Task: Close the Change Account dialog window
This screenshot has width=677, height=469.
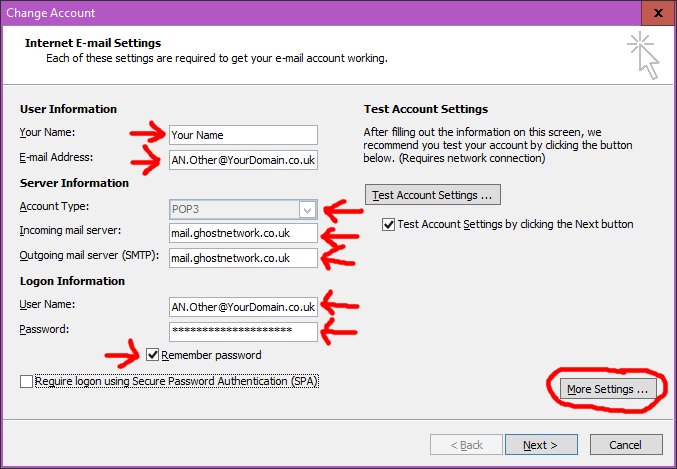Action: (x=654, y=13)
